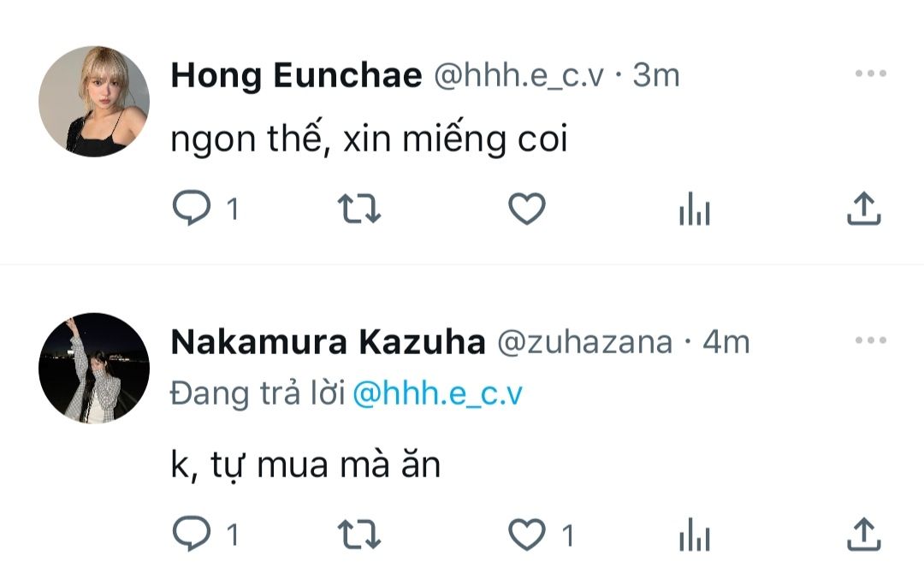This screenshot has height=585, width=924.
Task: Share Nakamura Kazuha's tweet
Action: [x=863, y=534]
